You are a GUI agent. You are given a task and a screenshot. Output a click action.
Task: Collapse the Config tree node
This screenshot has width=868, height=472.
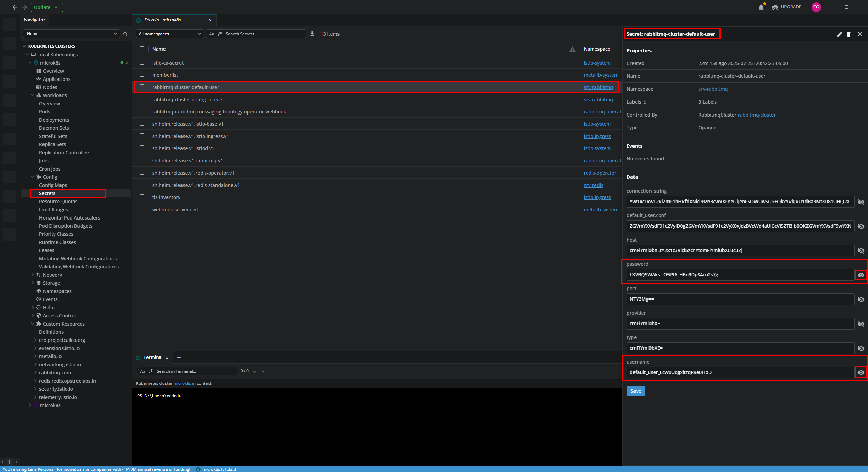point(33,177)
